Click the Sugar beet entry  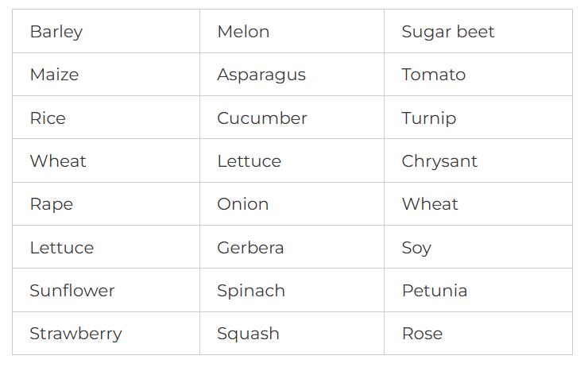point(448,32)
